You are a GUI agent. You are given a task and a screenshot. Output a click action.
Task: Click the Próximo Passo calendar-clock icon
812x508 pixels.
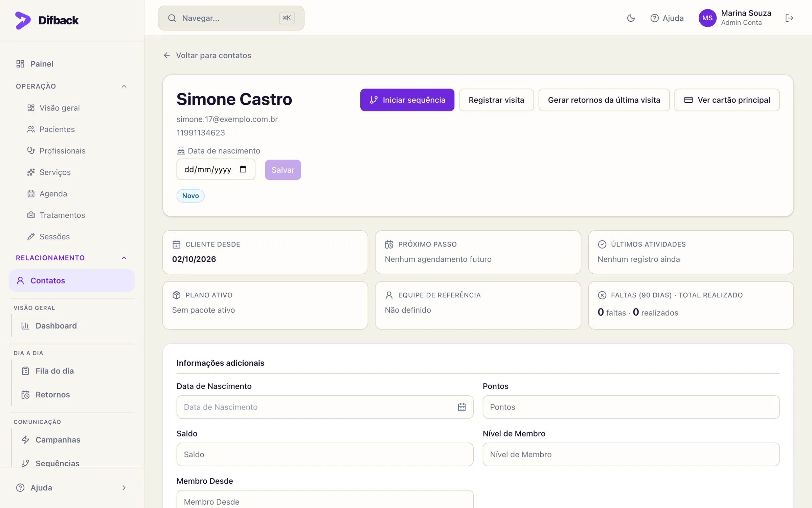(389, 244)
